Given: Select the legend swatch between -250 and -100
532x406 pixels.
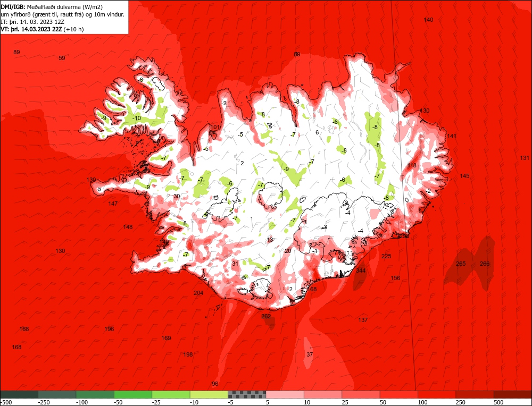Looking at the screenshot, I should [x=57, y=394].
